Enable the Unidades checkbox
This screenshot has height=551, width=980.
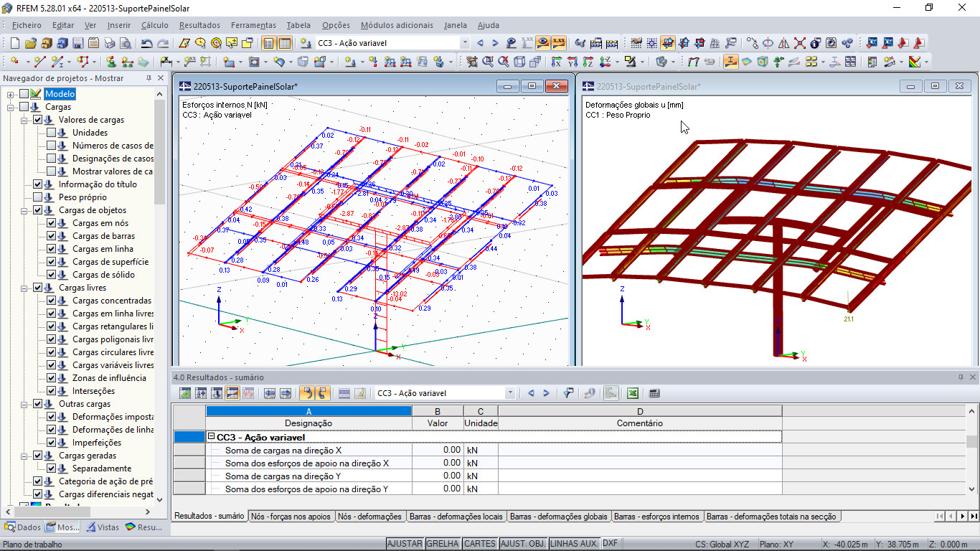pyautogui.click(x=51, y=133)
